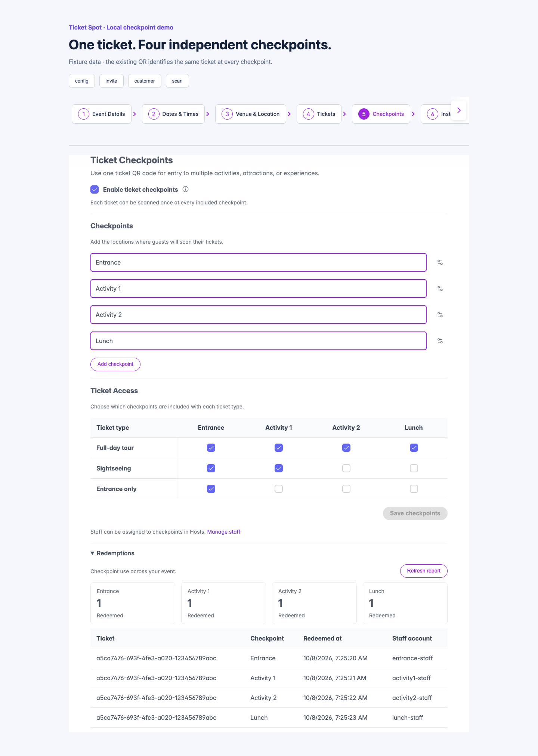Click 'activity2-staff' staff account cell
This screenshot has width=538, height=756.
tap(412, 698)
